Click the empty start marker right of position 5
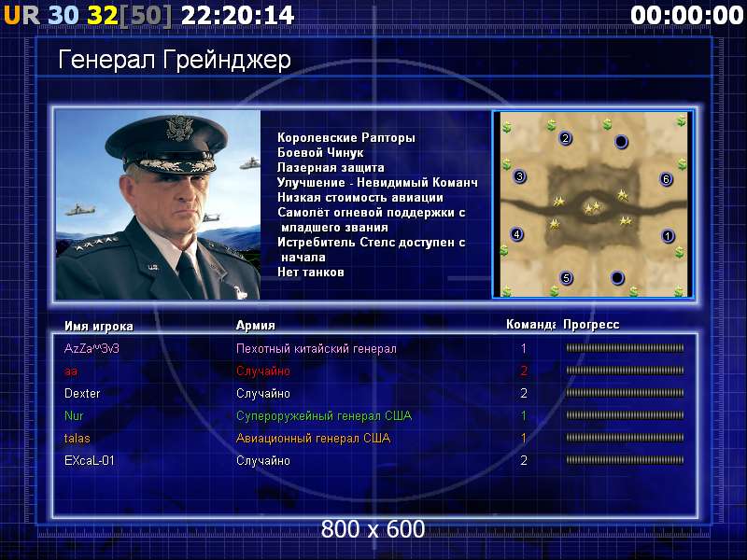Image resolution: width=747 pixels, height=560 pixels. tap(617, 277)
